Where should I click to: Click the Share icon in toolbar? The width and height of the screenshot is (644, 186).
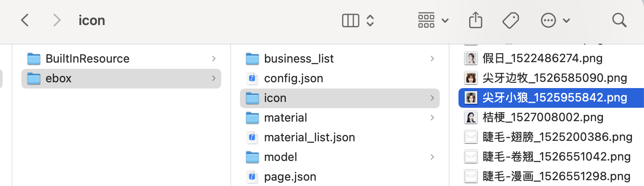[x=476, y=20]
